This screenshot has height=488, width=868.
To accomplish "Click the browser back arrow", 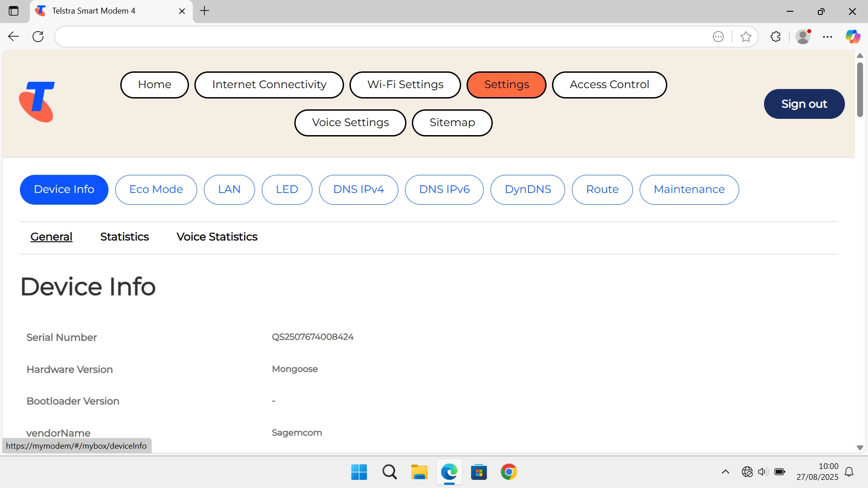I will click(14, 37).
